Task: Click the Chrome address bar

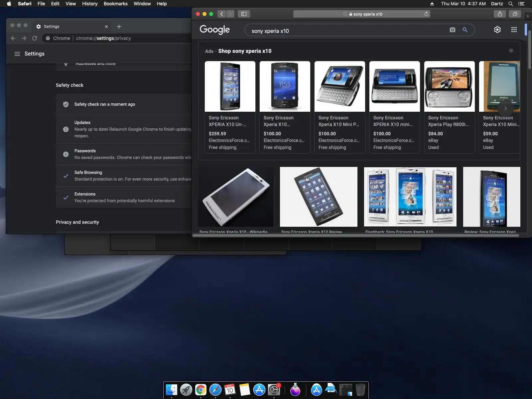Action: [116, 38]
